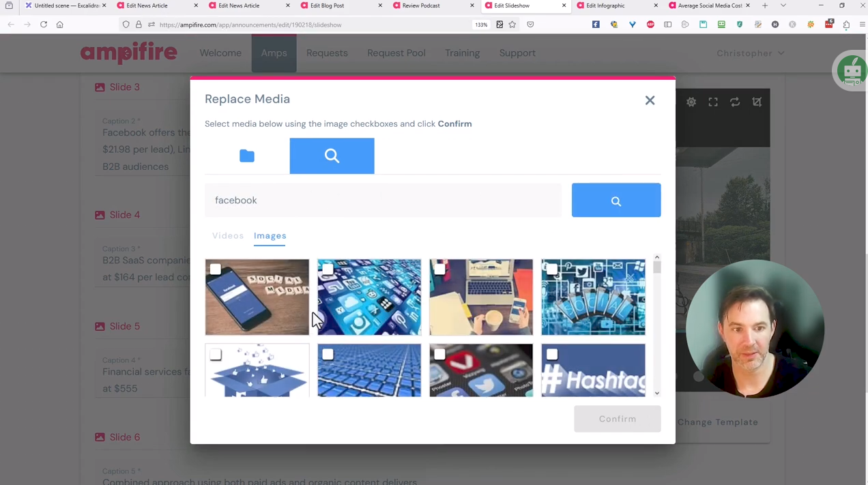The width and height of the screenshot is (868, 485).
Task: Select the Hashtag image checkbox
Action: 552,354
